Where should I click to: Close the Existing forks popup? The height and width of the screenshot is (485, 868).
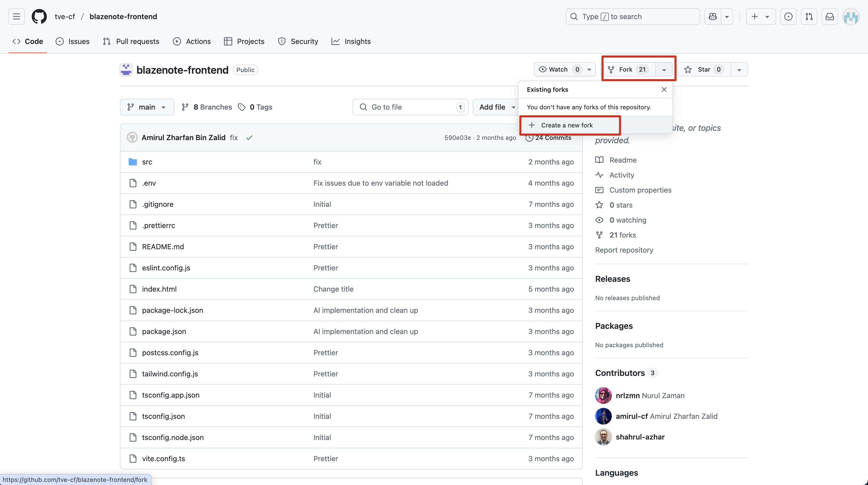pyautogui.click(x=664, y=89)
